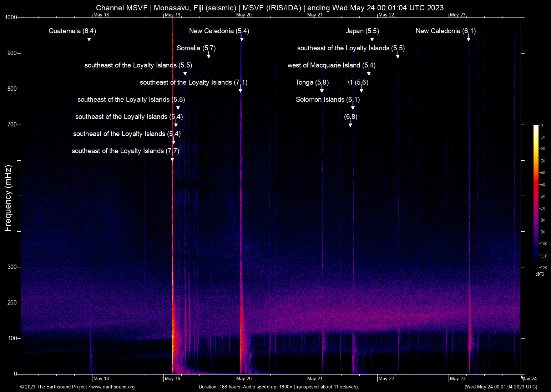Screen dimensions: 551x392
Task: Click the Duration=168 hours footer text
Action: 279,387
